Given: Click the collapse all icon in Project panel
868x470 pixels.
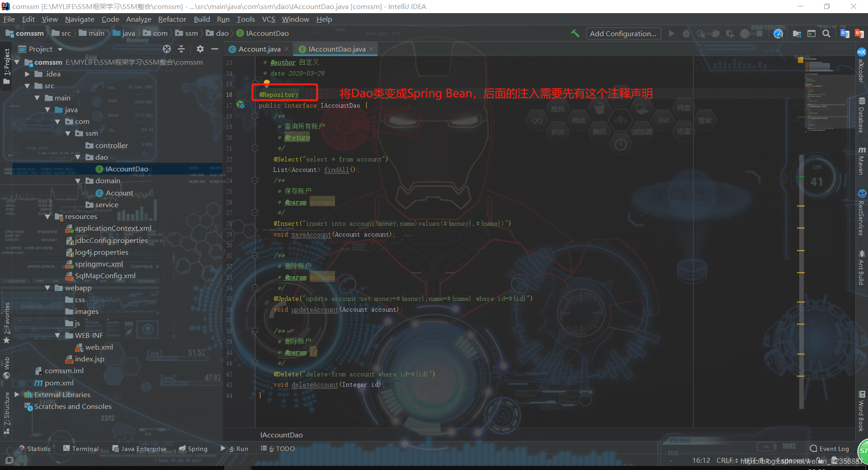Looking at the screenshot, I should [181, 49].
